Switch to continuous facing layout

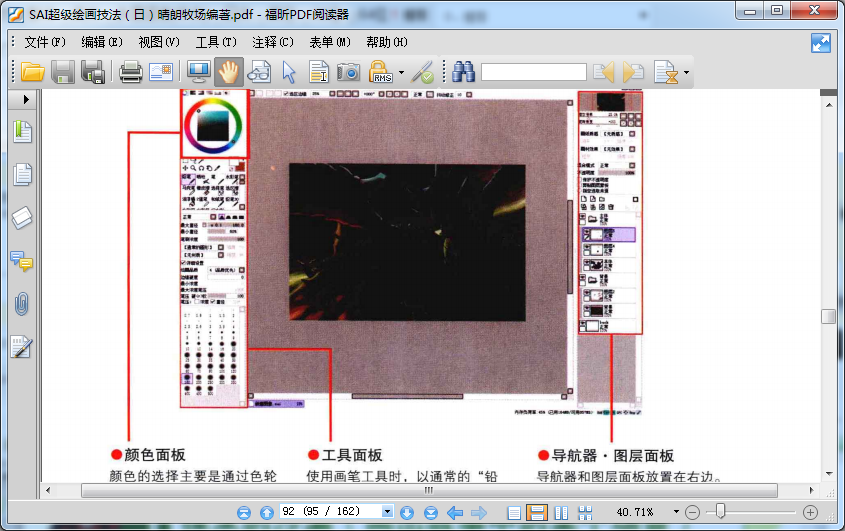click(585, 513)
